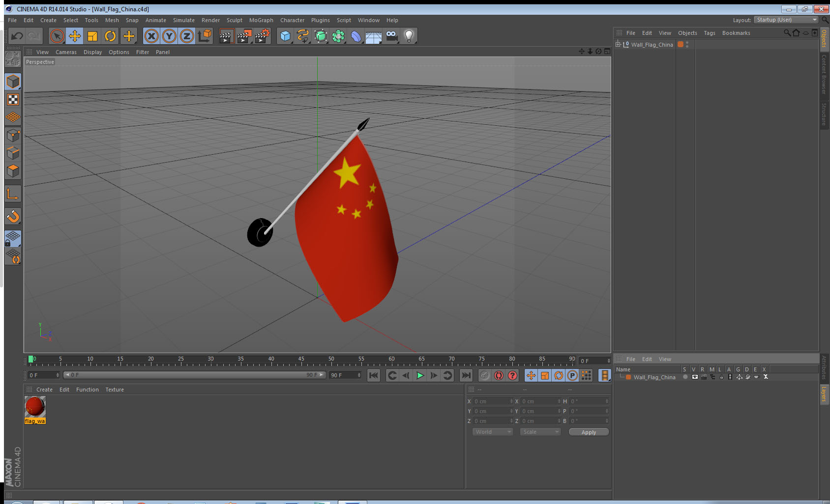The height and width of the screenshot is (504, 830).
Task: Play the animation forward
Action: pos(420,375)
